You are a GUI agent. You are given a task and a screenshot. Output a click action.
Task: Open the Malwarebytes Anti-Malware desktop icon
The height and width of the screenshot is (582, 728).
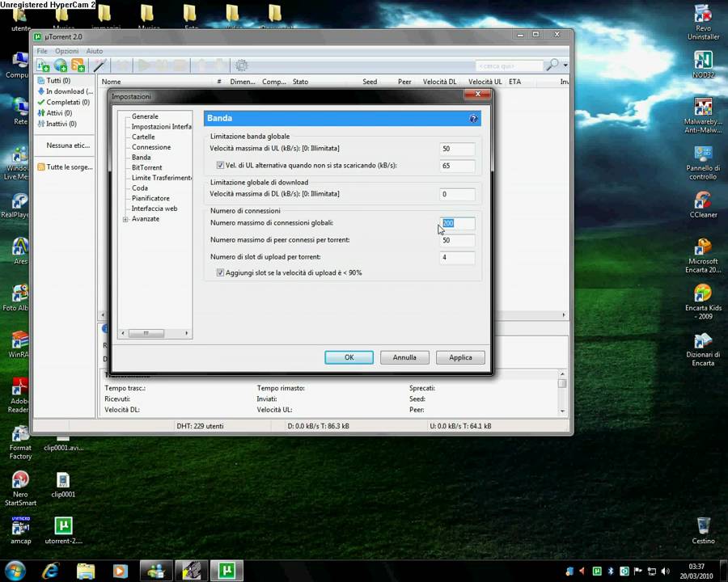coord(703,115)
